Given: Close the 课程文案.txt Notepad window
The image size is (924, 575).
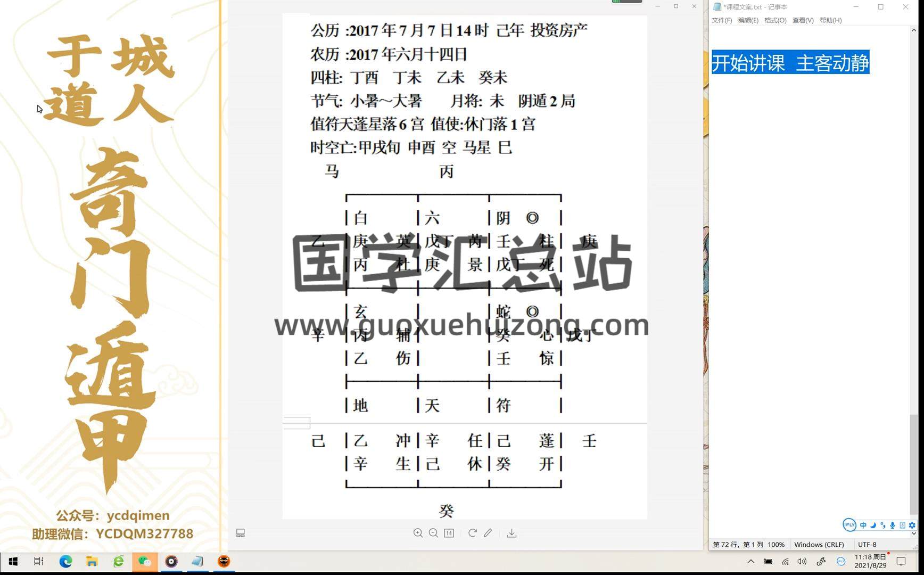Looking at the screenshot, I should click(x=905, y=7).
